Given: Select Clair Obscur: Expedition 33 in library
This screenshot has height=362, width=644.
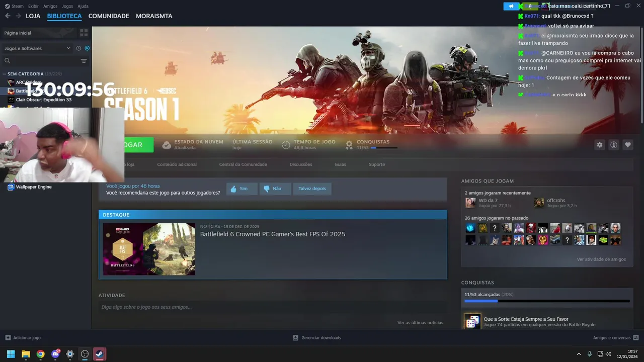Looking at the screenshot, I should (x=43, y=100).
